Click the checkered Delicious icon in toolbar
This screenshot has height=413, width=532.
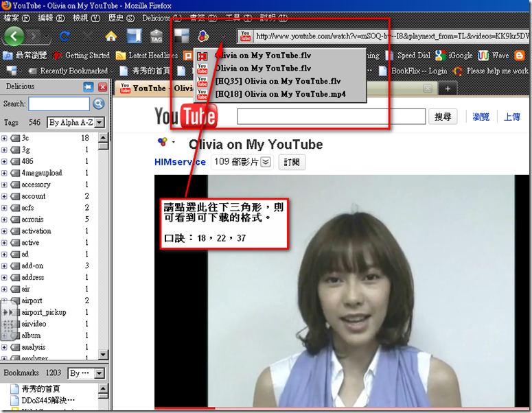pyautogui.click(x=181, y=36)
